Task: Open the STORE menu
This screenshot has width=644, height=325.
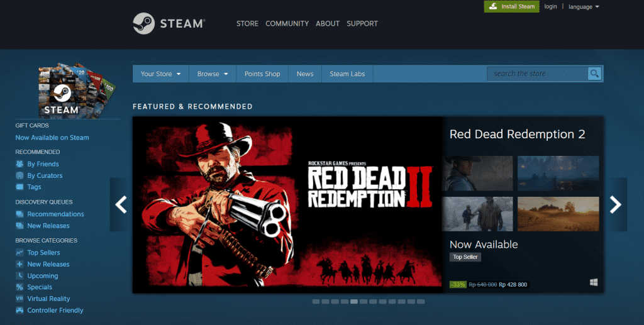Action: 247,23
